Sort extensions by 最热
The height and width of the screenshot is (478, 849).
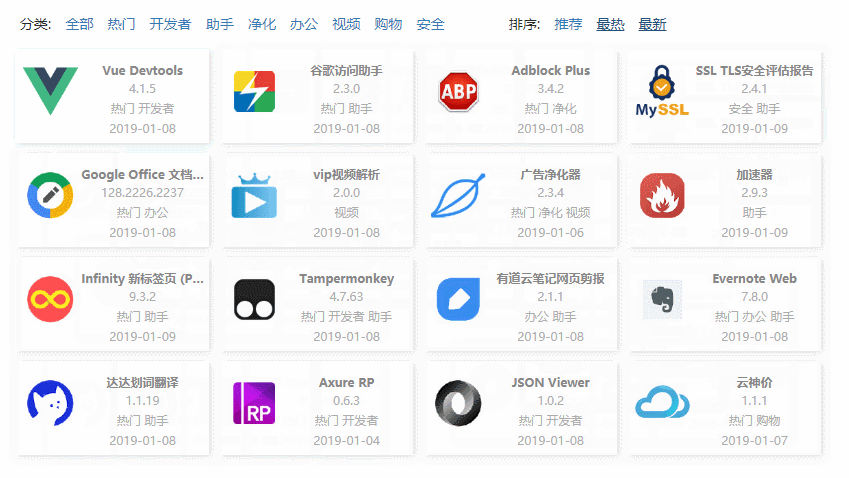tap(610, 24)
